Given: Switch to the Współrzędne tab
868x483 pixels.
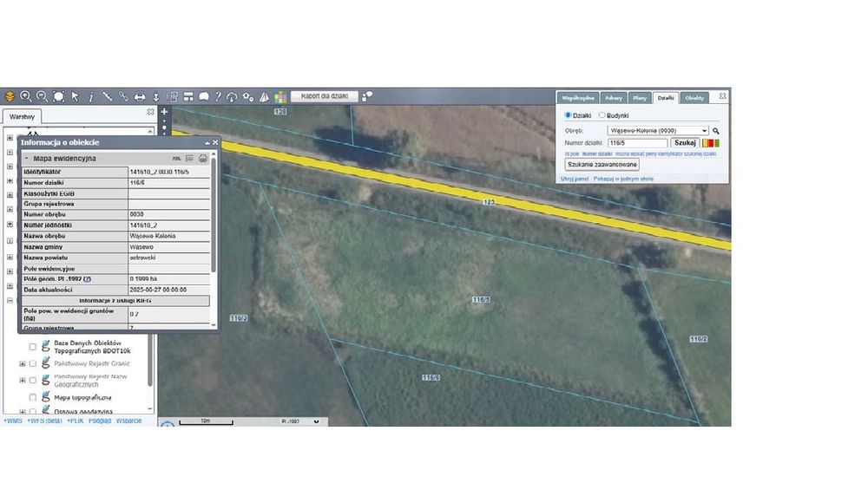Looking at the screenshot, I should click(577, 98).
